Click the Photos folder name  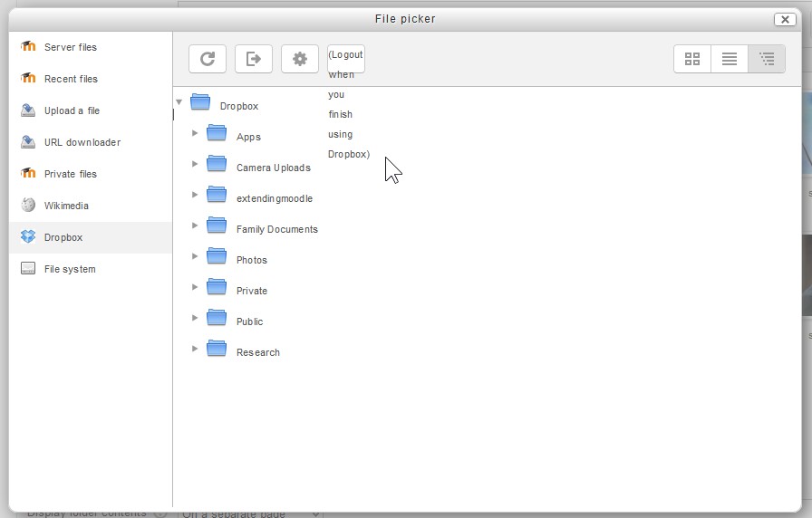[x=252, y=260]
